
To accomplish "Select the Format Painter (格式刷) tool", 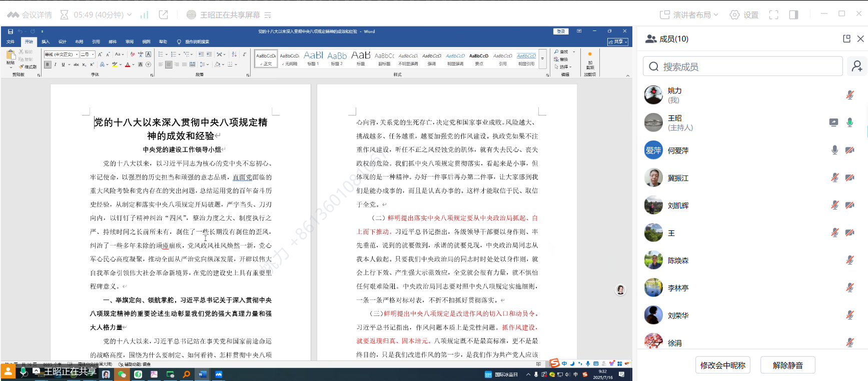I will point(29,66).
